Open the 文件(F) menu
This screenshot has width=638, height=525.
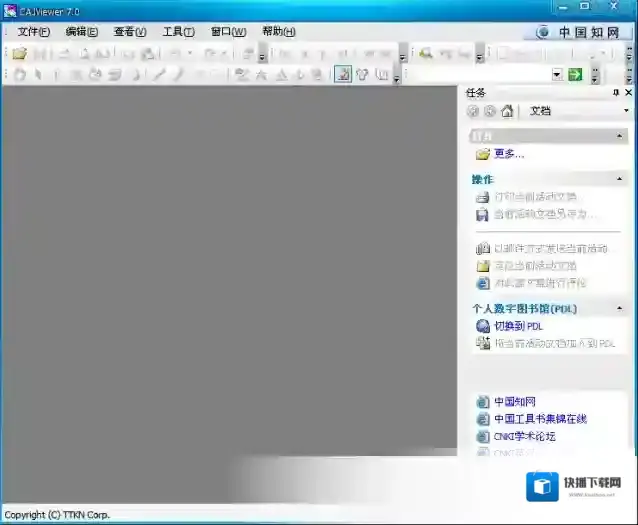33,32
